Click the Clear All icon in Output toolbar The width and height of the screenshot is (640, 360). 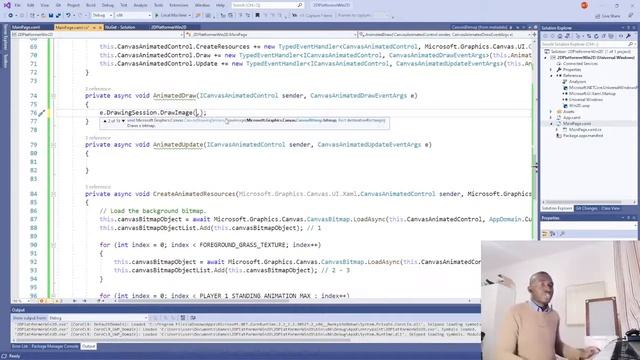click(x=183, y=318)
